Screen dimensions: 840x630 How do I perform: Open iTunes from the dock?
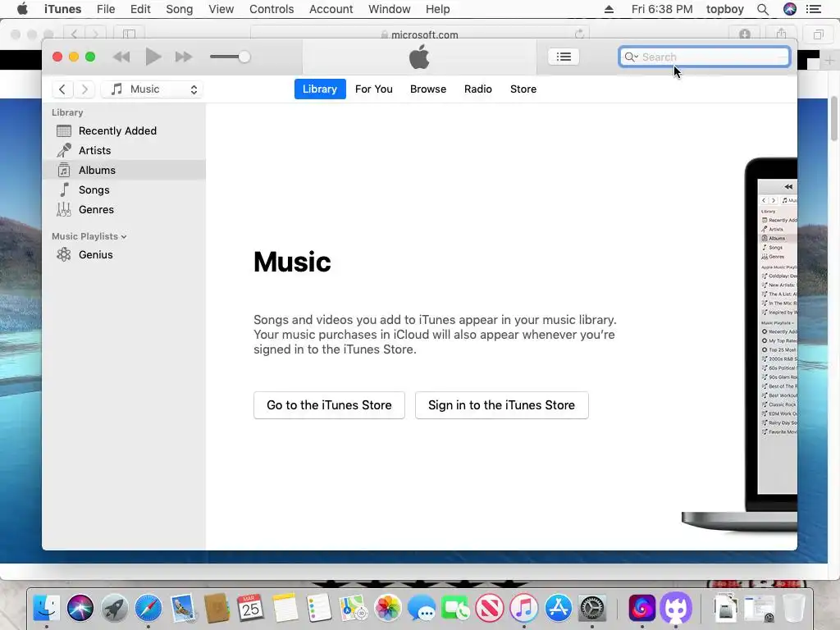[524, 608]
